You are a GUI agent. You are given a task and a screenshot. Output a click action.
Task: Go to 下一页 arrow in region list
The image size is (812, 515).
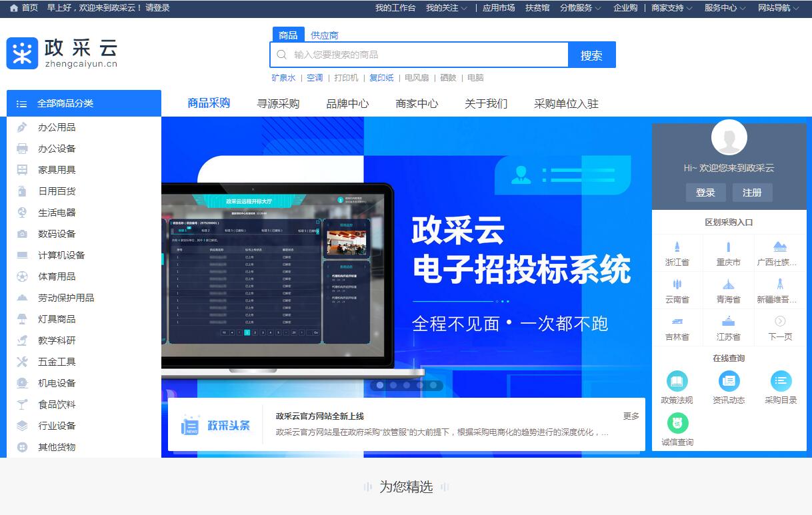tap(780, 321)
